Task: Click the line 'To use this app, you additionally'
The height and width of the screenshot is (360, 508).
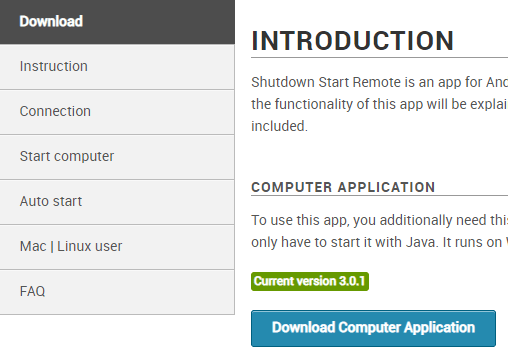Action: [x=380, y=220]
